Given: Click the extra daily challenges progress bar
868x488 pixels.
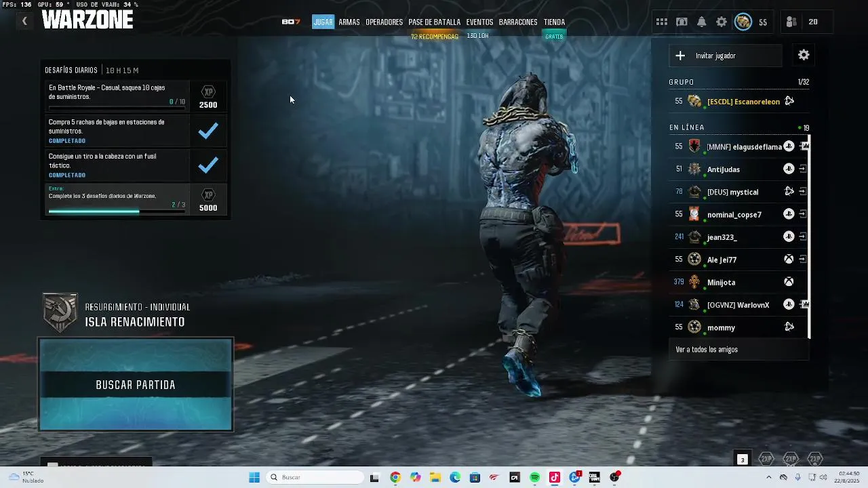Looking at the screenshot, I should [117, 211].
